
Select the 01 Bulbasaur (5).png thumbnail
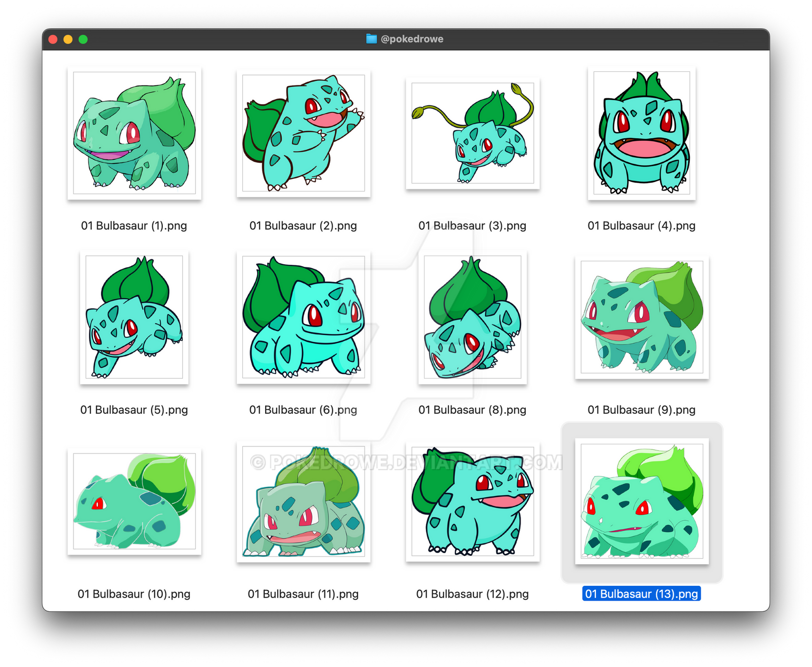point(134,317)
